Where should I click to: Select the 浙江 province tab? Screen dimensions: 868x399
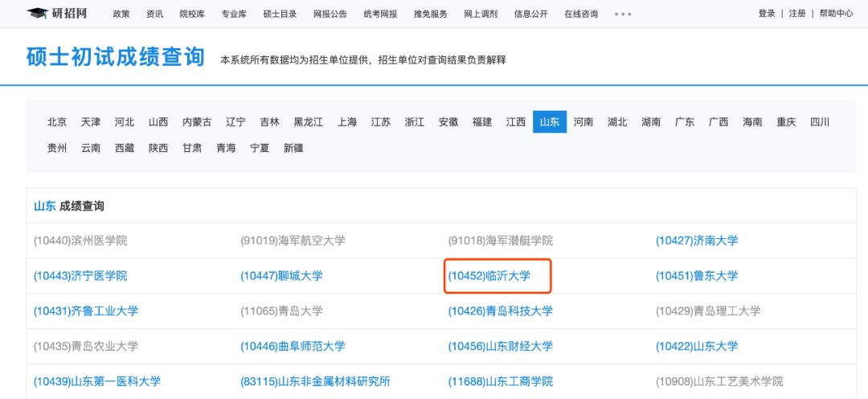pyautogui.click(x=415, y=122)
